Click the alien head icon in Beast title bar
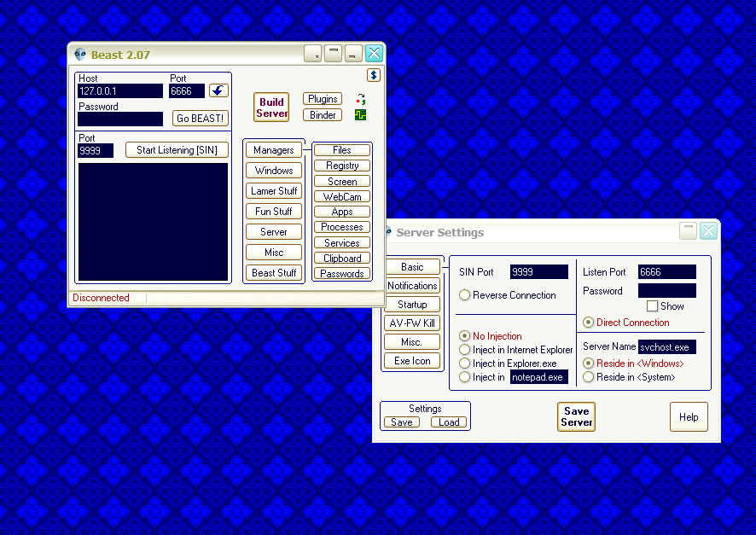Image resolution: width=756 pixels, height=535 pixels. [80, 55]
